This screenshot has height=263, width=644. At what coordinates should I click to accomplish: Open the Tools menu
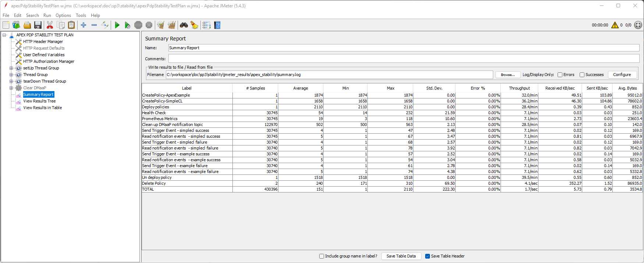click(x=81, y=15)
